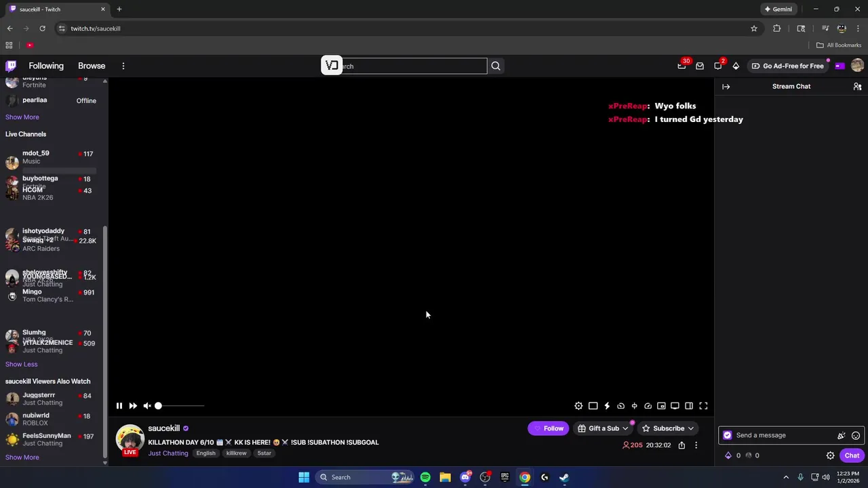Viewport: 868px width, 488px height.
Task: Open whispers with 2 unread badge
Action: (x=718, y=66)
